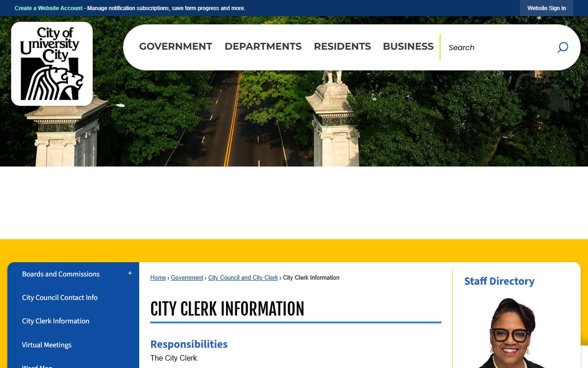Click the Responsibilities heading

pos(189,344)
